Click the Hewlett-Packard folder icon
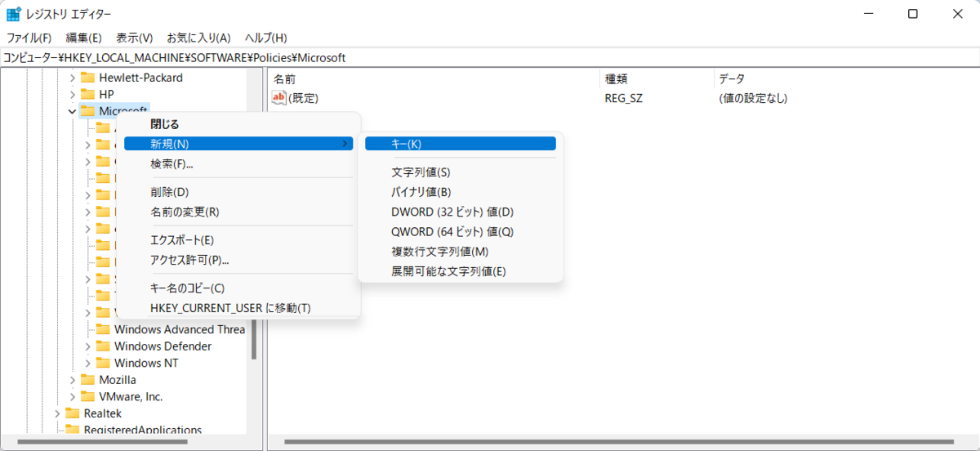This screenshot has width=980, height=451. click(87, 78)
